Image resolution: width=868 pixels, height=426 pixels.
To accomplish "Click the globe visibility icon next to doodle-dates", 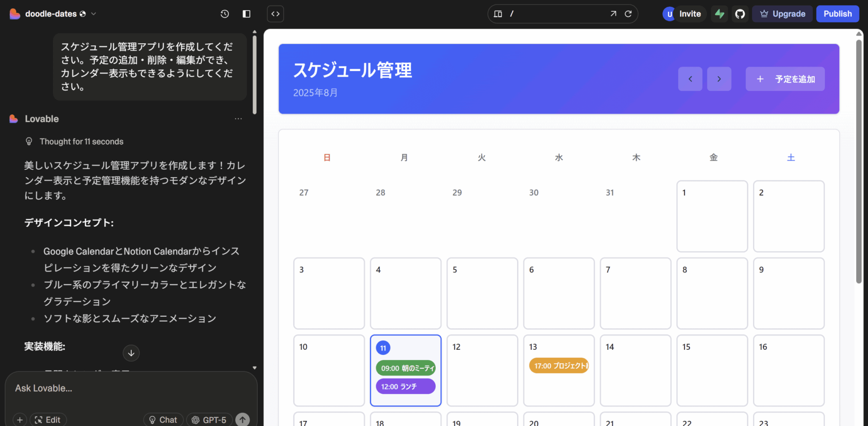I will [83, 14].
